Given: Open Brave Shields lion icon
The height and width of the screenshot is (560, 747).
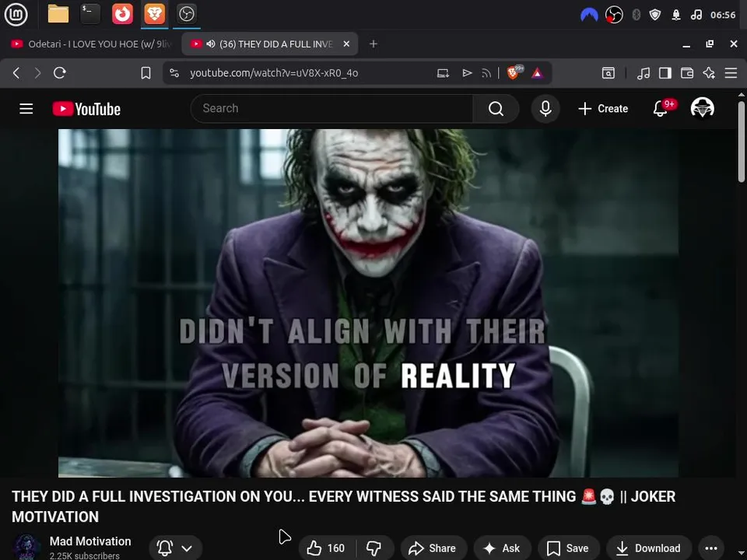Looking at the screenshot, I should pos(513,72).
